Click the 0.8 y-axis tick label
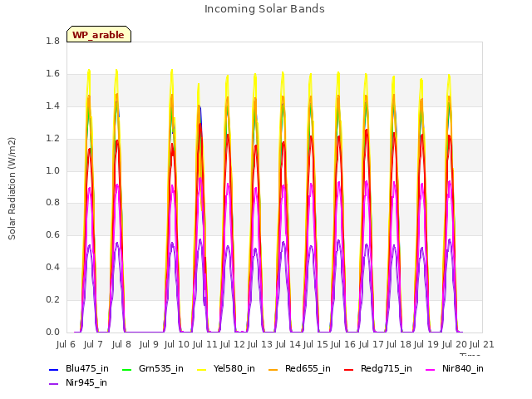This screenshot has height=399, width=532. tap(52, 203)
